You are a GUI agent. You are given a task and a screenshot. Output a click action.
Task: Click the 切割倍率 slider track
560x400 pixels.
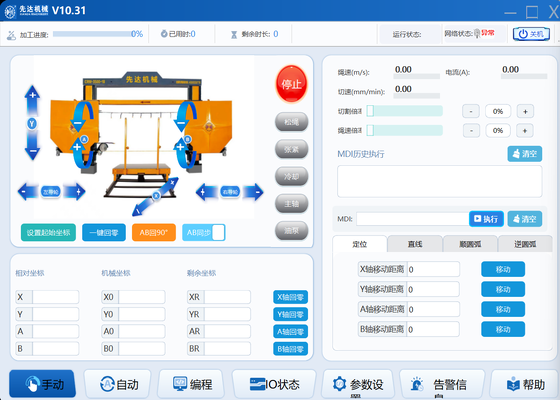404,111
